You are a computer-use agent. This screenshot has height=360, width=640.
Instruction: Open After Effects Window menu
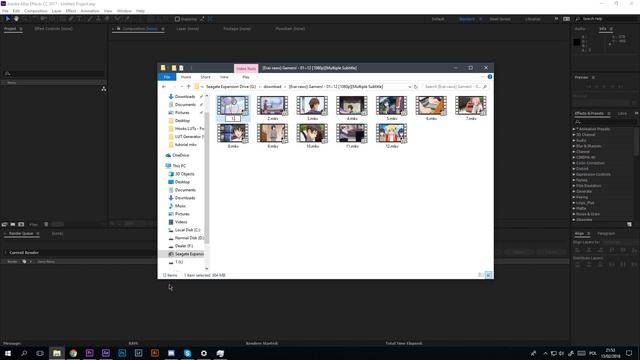124,11
